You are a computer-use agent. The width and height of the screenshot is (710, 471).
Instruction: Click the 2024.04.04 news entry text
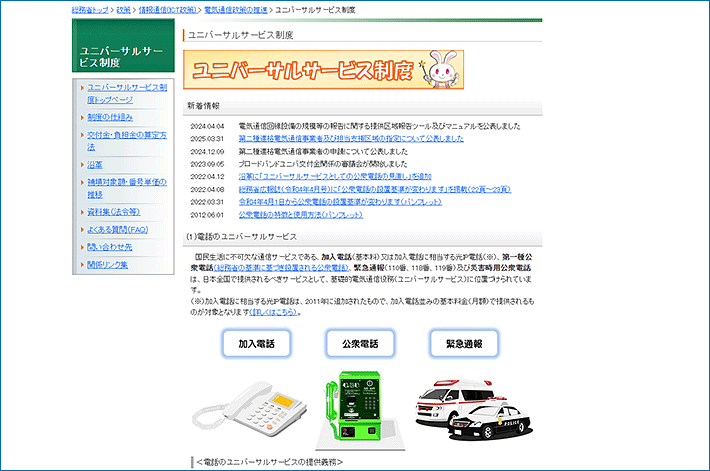coord(379,126)
